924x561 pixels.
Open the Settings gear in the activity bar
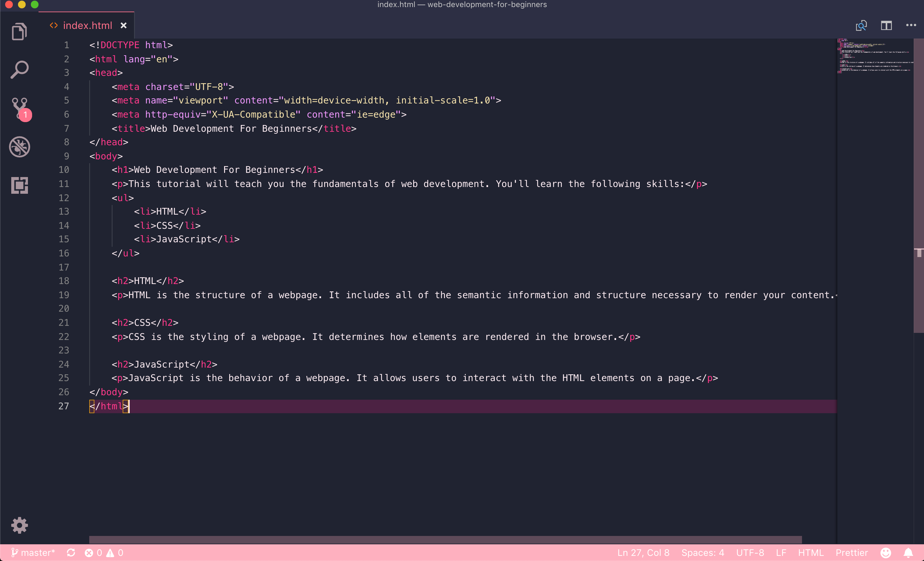pyautogui.click(x=19, y=525)
